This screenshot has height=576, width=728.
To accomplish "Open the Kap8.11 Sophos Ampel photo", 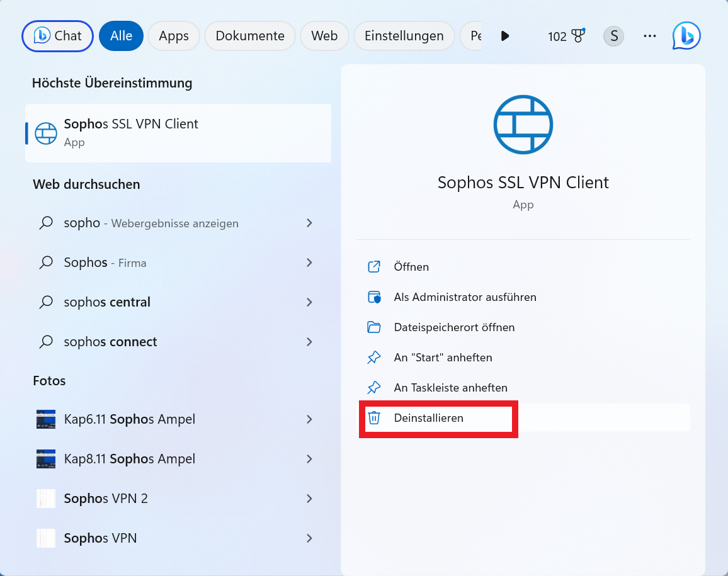I will pos(178,459).
